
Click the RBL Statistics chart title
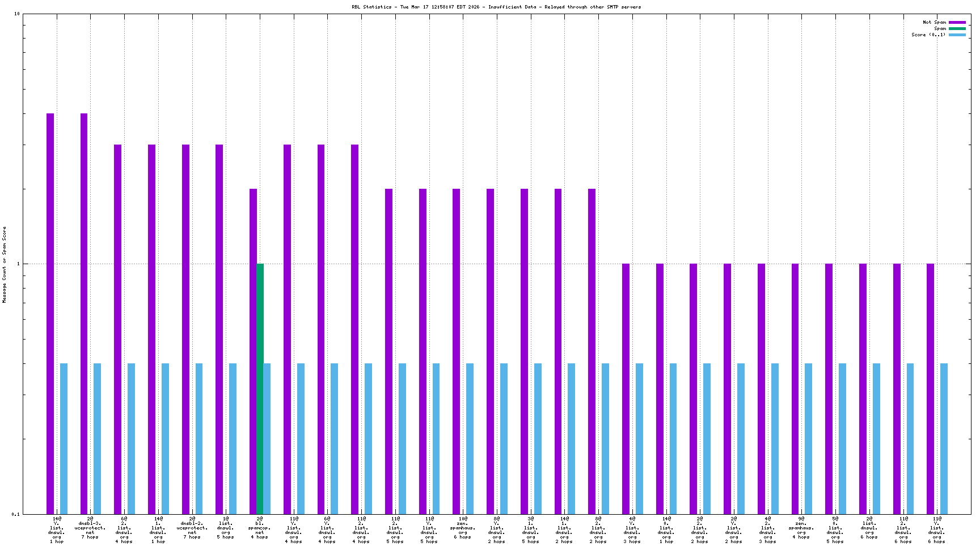click(496, 7)
